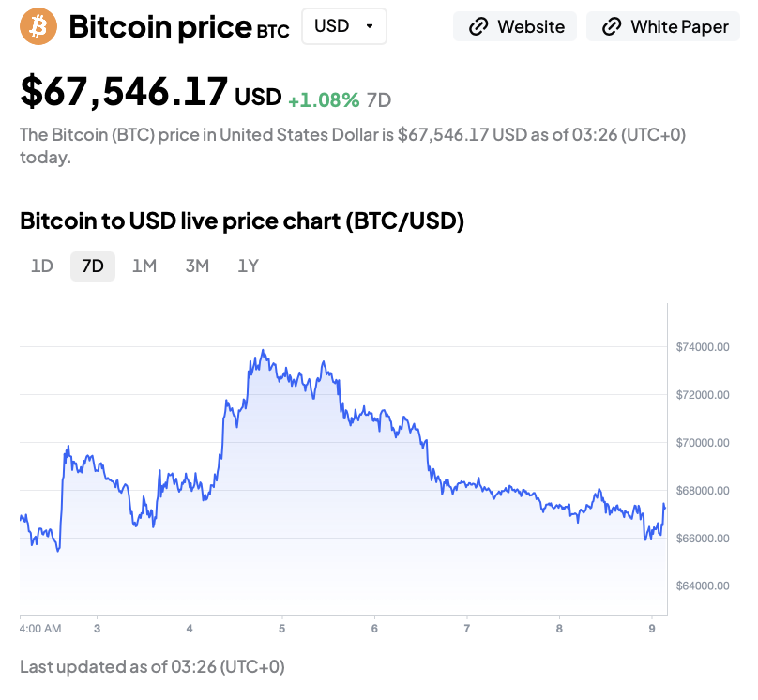Click date marker 9 on chart axis

pyautogui.click(x=651, y=629)
